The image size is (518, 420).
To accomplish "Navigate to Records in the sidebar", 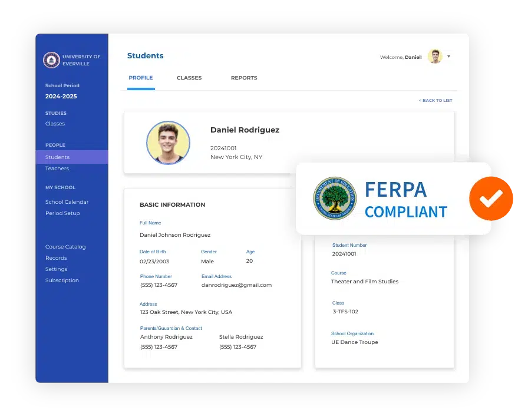I will coord(56,257).
